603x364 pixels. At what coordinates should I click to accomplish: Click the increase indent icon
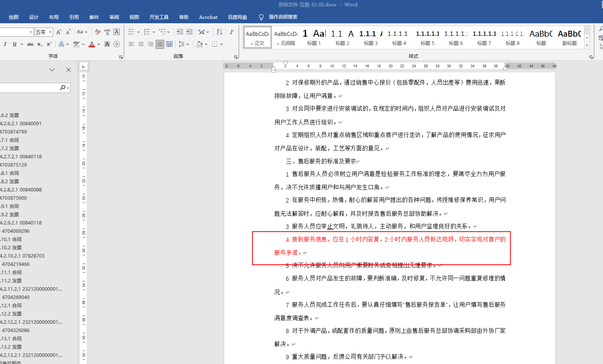[189, 32]
